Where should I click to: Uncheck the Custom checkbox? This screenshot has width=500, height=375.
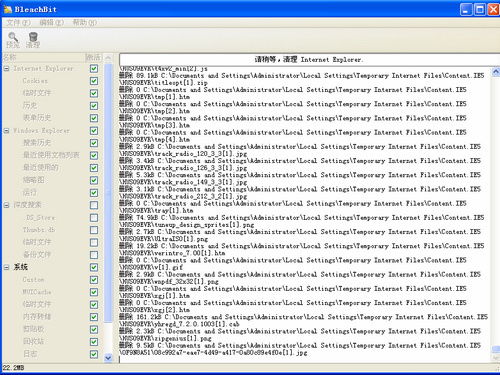(x=94, y=280)
